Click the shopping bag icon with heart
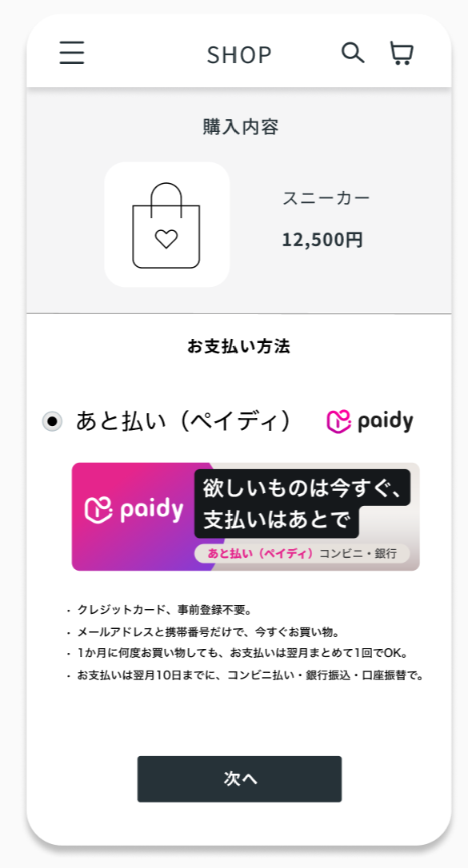The height and width of the screenshot is (868, 468). pyautogui.click(x=166, y=222)
